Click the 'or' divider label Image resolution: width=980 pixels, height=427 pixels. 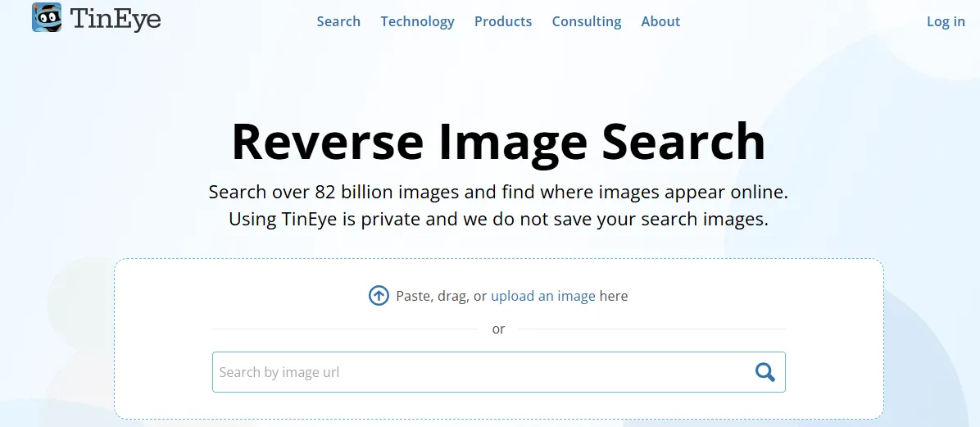pyautogui.click(x=498, y=329)
